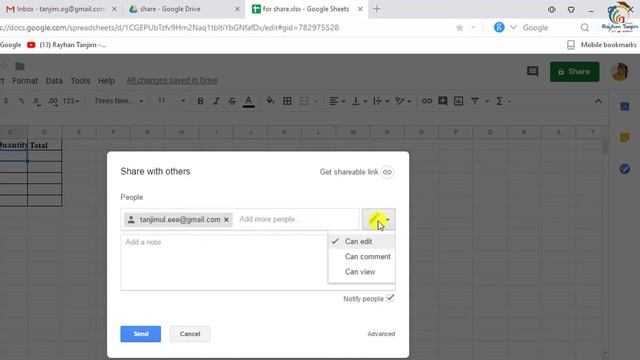
Task: Open the comment history icon
Action: [x=532, y=71]
